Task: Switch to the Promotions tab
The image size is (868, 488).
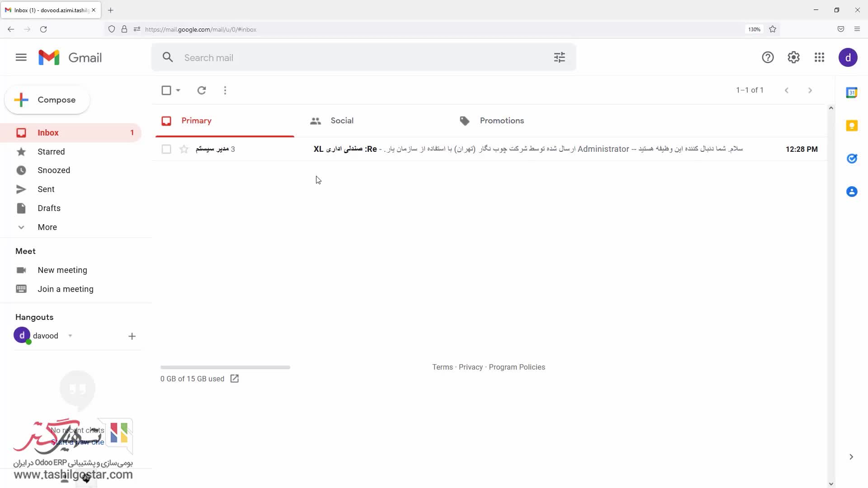Action: click(501, 121)
